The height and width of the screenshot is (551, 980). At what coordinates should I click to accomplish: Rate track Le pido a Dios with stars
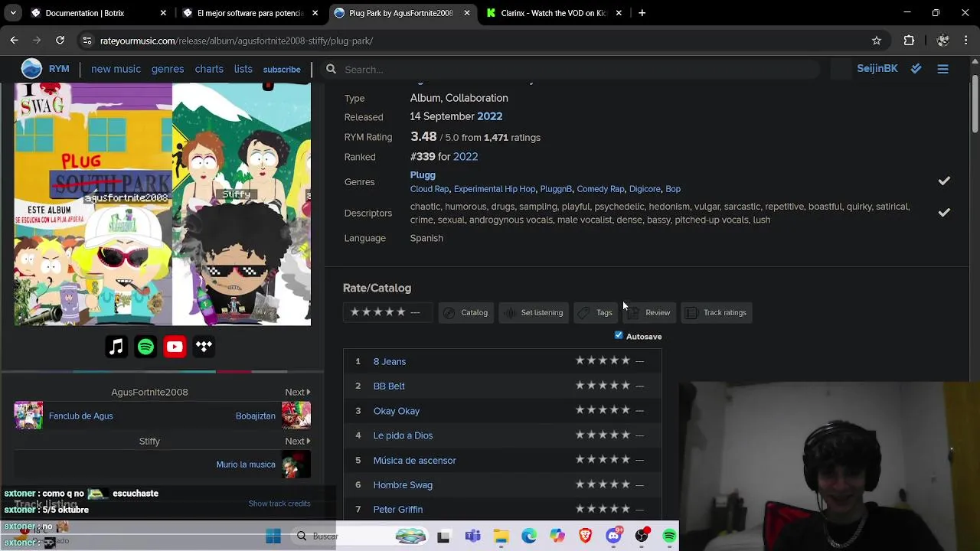[603, 435]
